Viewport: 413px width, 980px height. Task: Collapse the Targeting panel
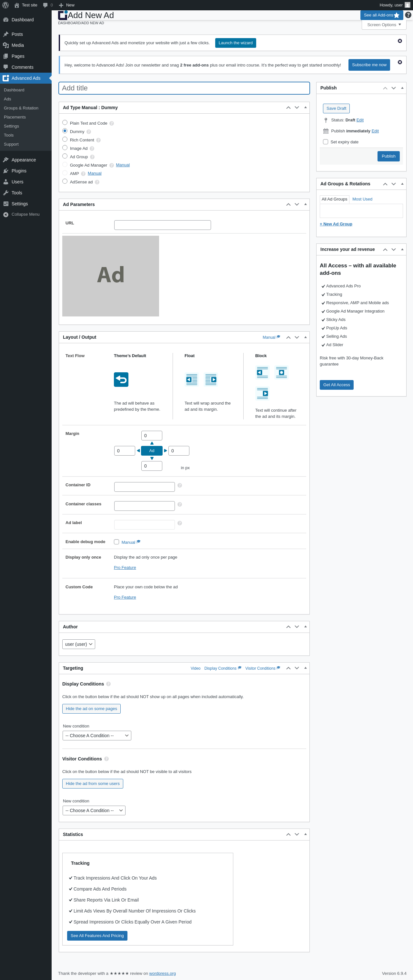305,668
